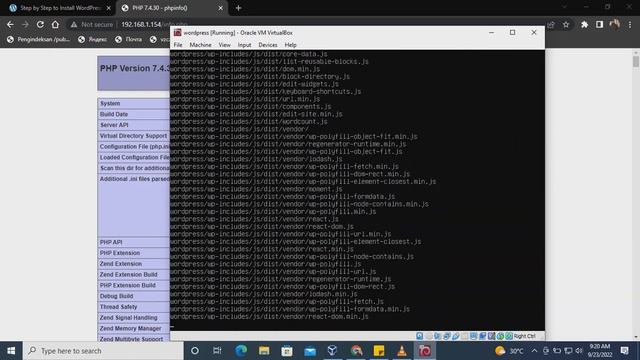Open Sticky Notes from the taskbar

coord(379,351)
